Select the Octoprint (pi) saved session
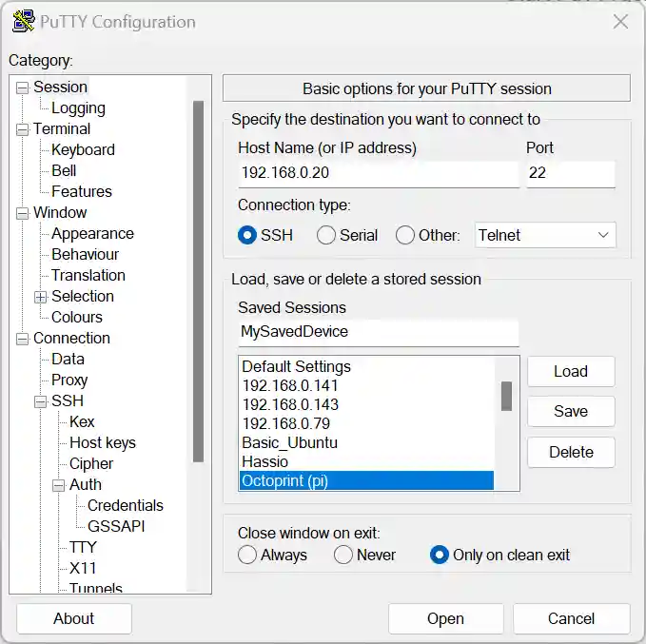 [x=366, y=480]
